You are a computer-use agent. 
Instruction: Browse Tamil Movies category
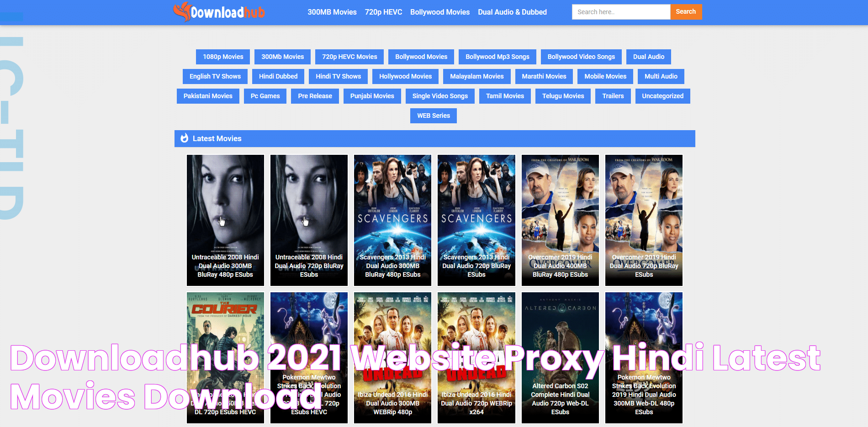pos(505,96)
